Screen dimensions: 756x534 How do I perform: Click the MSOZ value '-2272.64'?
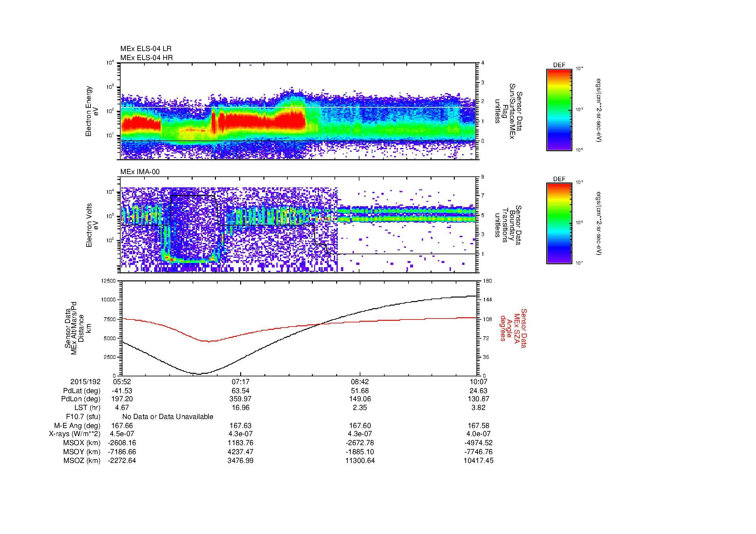click(122, 461)
